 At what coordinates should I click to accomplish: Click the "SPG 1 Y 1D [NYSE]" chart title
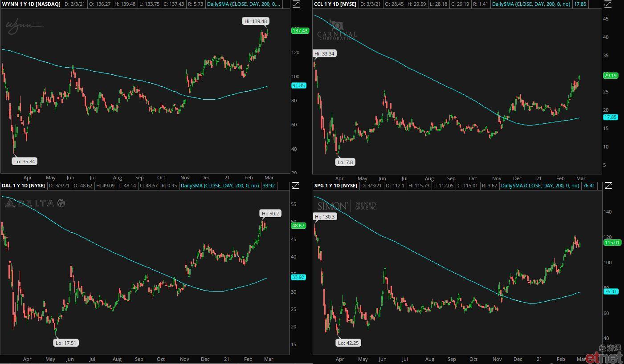tap(335, 186)
